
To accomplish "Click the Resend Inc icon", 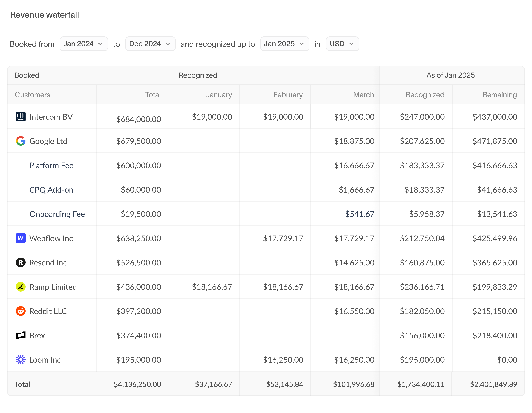I will coord(21,262).
